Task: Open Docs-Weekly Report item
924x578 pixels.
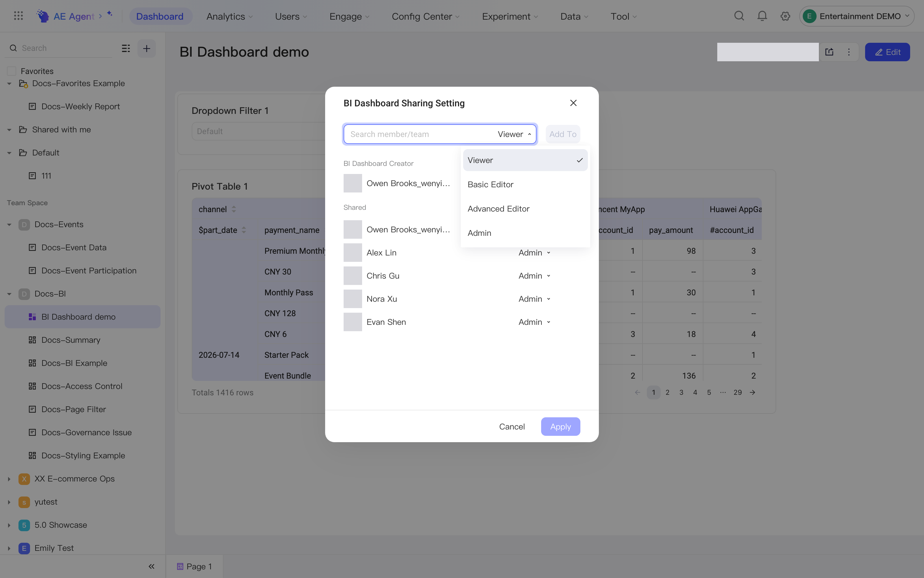Action: click(x=83, y=106)
